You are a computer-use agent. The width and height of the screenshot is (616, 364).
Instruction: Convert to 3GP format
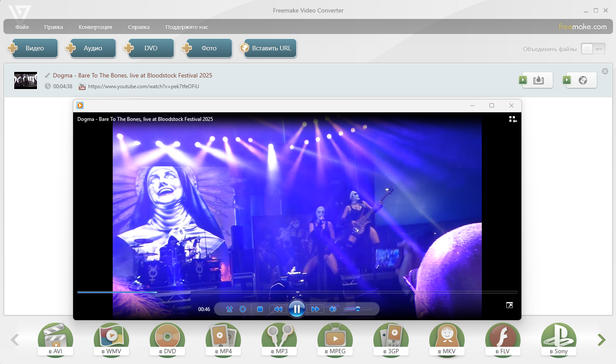391,339
